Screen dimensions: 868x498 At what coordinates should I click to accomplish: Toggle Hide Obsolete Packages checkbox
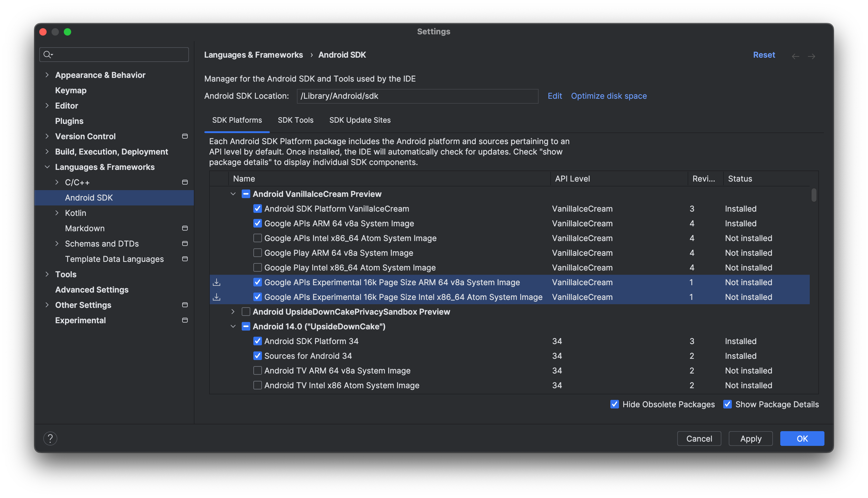click(614, 404)
